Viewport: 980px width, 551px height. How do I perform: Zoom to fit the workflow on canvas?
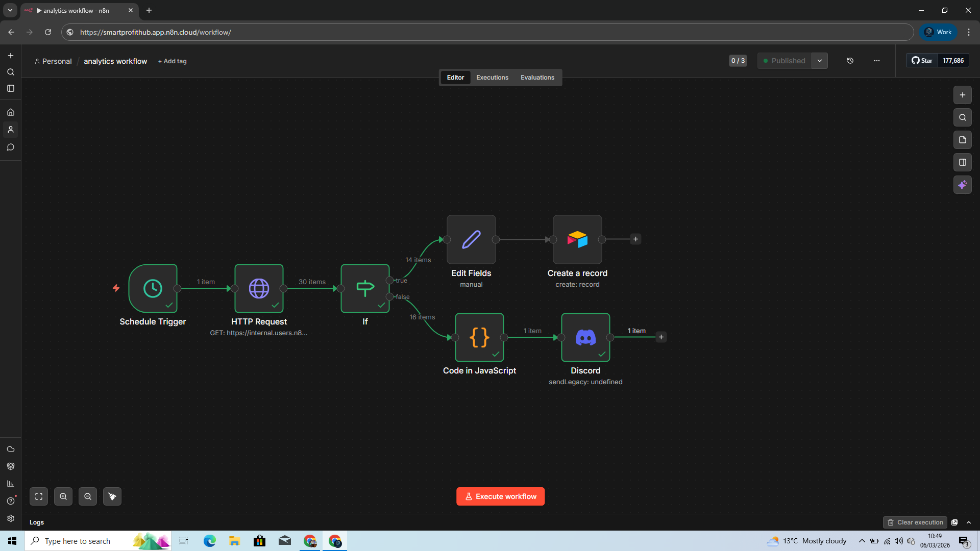[x=38, y=496]
